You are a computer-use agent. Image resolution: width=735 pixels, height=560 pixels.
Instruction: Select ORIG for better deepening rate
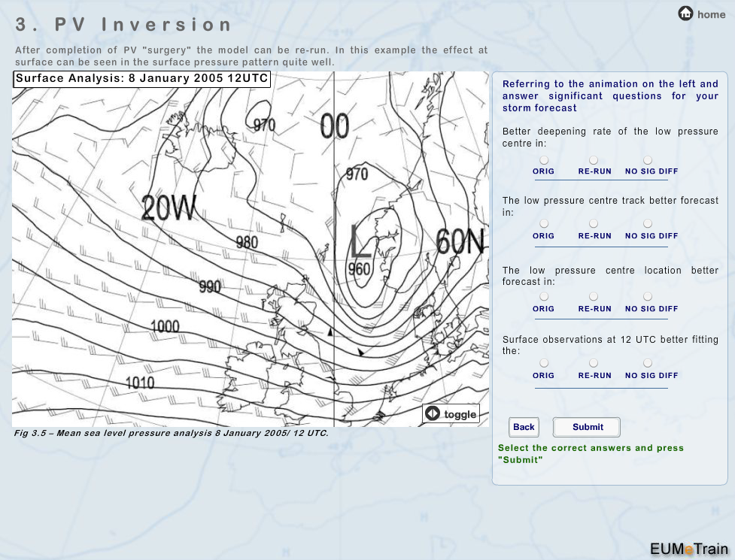[x=544, y=160]
